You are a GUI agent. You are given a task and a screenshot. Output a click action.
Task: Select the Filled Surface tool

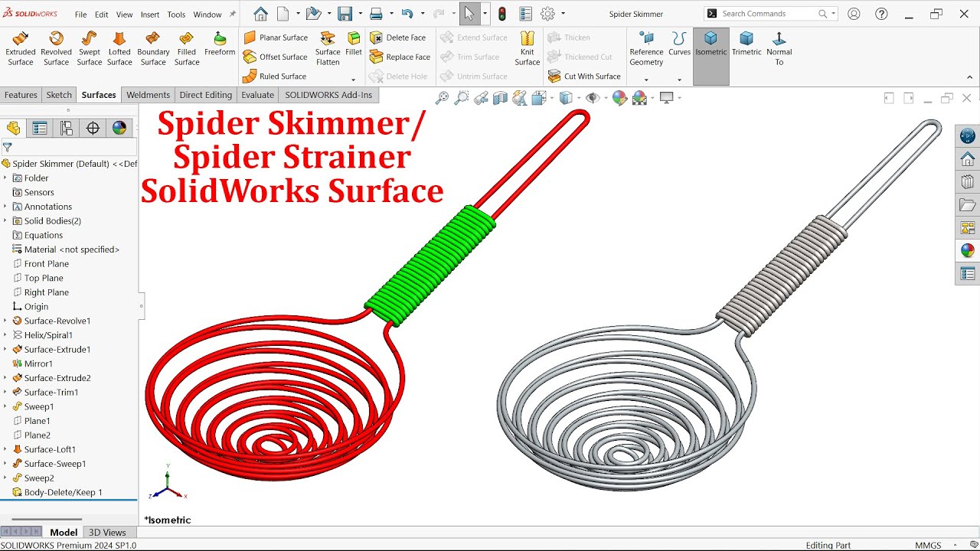tap(187, 48)
